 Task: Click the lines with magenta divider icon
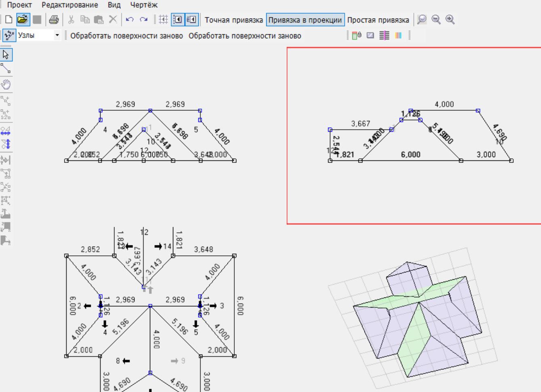pos(384,36)
